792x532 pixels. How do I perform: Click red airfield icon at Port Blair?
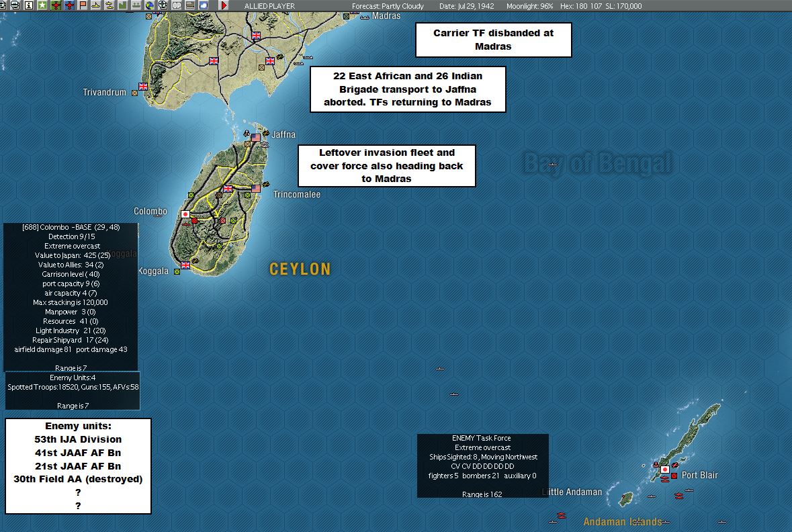click(674, 465)
